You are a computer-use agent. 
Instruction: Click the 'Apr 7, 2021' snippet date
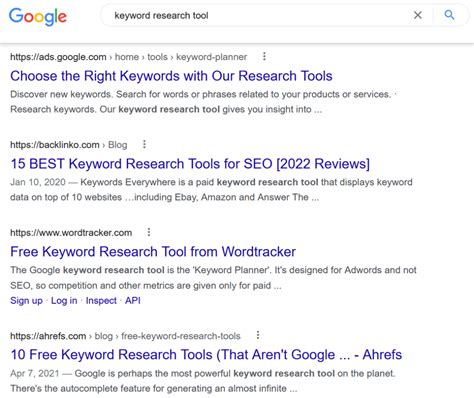[x=35, y=373]
